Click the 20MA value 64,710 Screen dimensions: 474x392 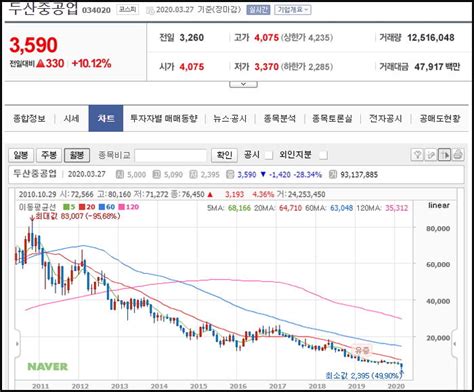tap(290, 208)
